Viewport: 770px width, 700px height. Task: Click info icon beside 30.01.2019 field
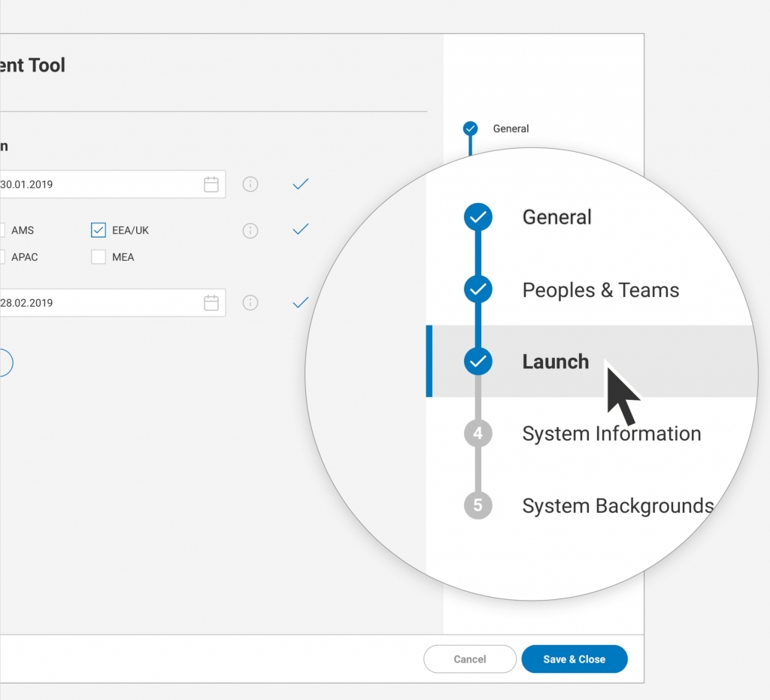(x=250, y=184)
